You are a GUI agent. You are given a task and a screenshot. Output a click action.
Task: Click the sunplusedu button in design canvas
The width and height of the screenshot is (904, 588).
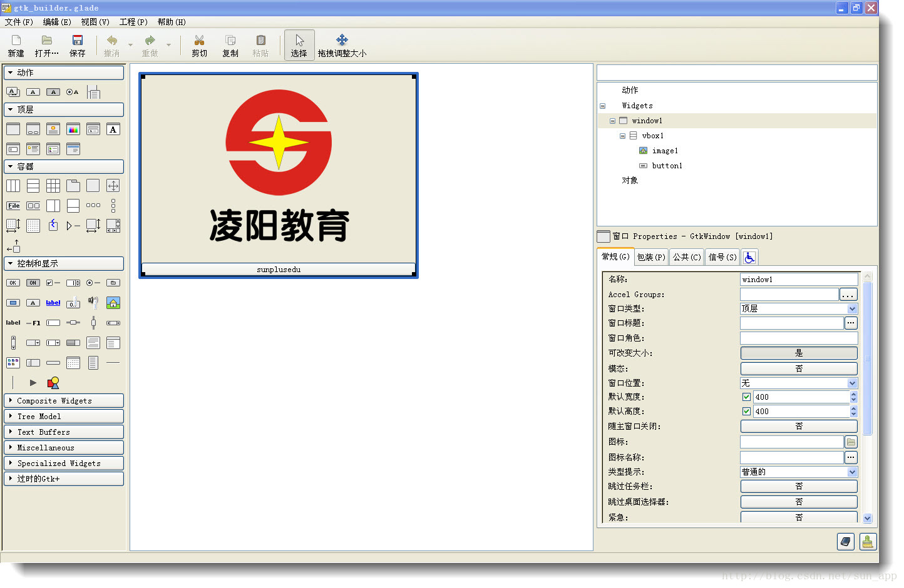click(279, 269)
